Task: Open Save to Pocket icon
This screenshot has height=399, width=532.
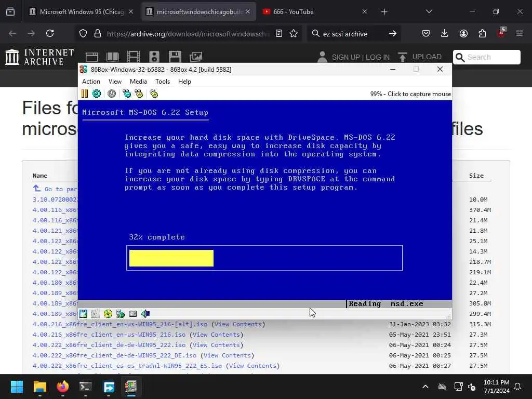Action: pos(426,33)
